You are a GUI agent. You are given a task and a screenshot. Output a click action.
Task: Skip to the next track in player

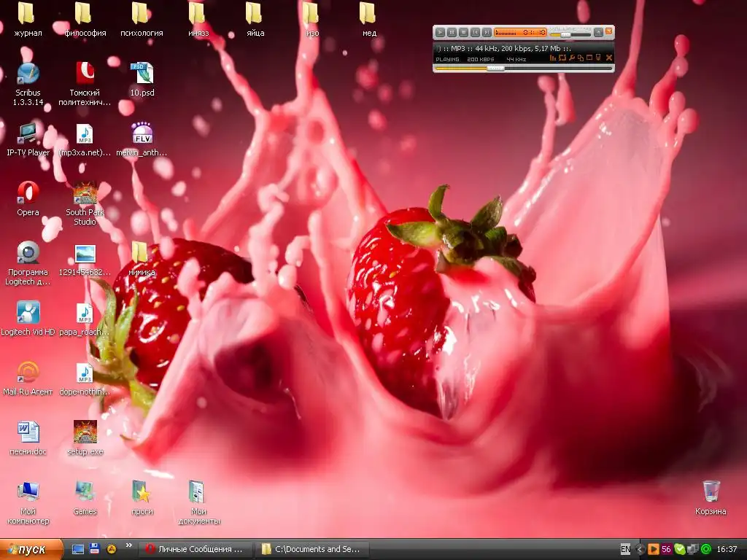tap(487, 32)
